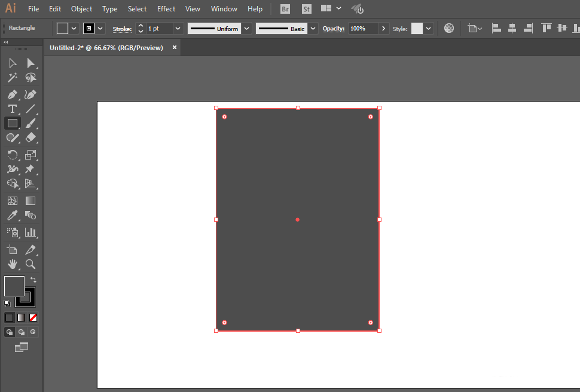Reset to default fill and stroke
580x392 pixels.
tap(7, 304)
